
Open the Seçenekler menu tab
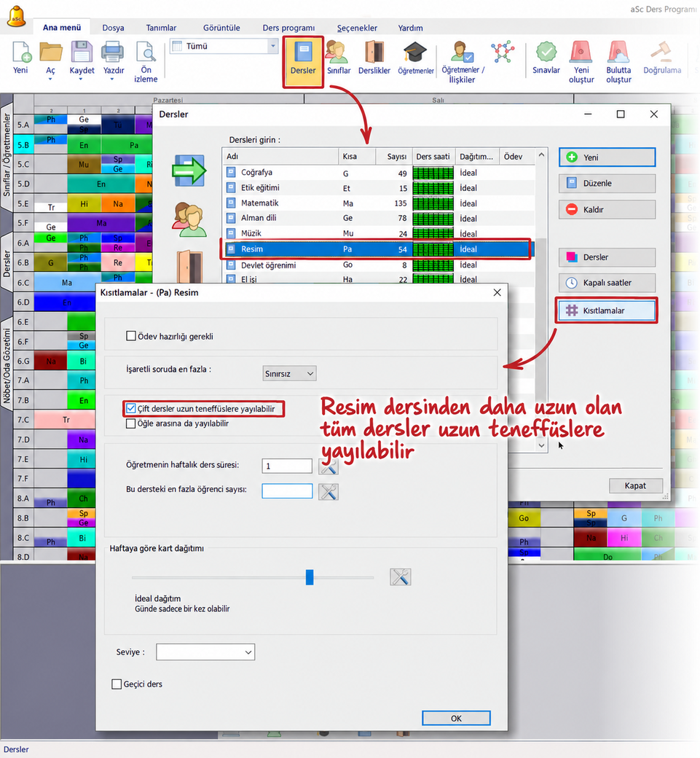click(x=357, y=28)
